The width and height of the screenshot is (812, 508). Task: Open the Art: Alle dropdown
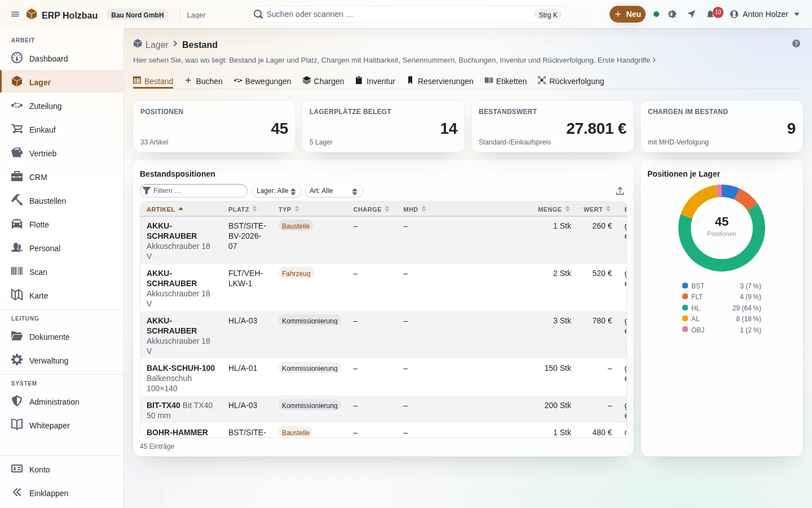[x=334, y=191]
